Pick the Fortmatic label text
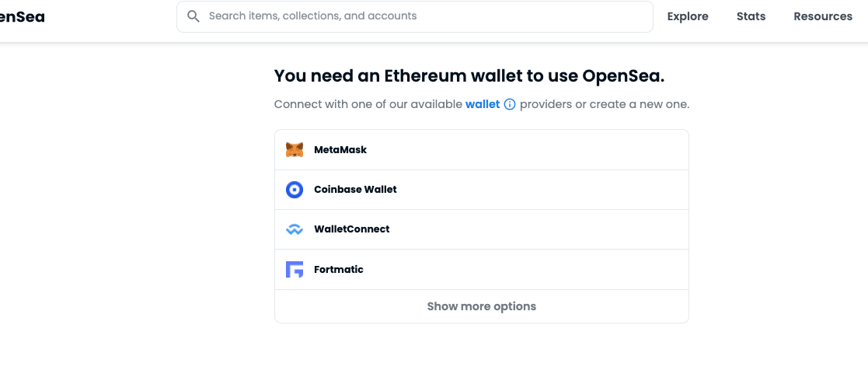868x367 pixels. [x=339, y=270]
